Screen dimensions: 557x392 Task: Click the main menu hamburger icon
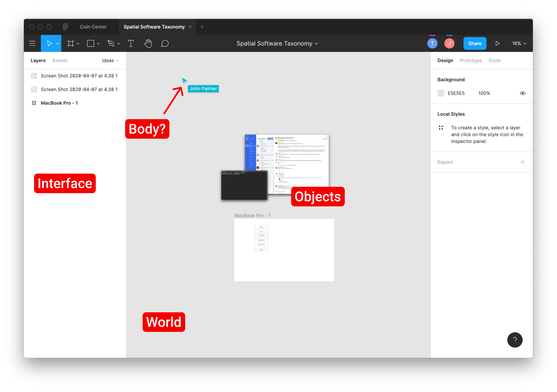click(x=32, y=43)
